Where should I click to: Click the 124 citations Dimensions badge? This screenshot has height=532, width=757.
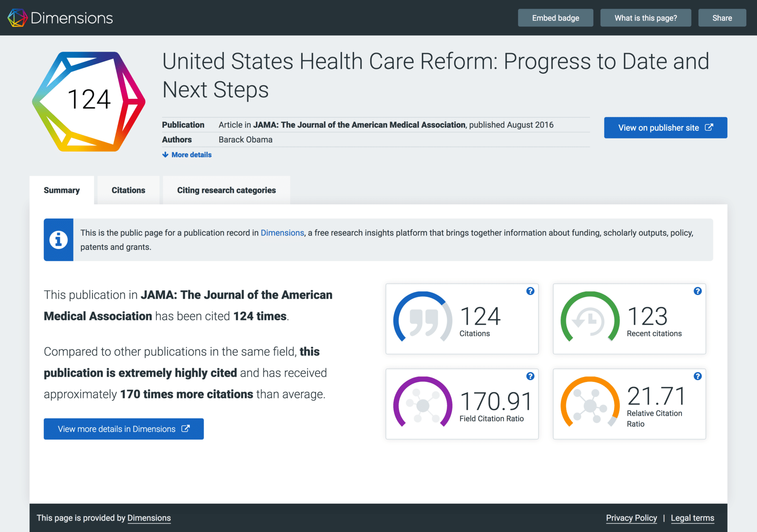pos(89,101)
